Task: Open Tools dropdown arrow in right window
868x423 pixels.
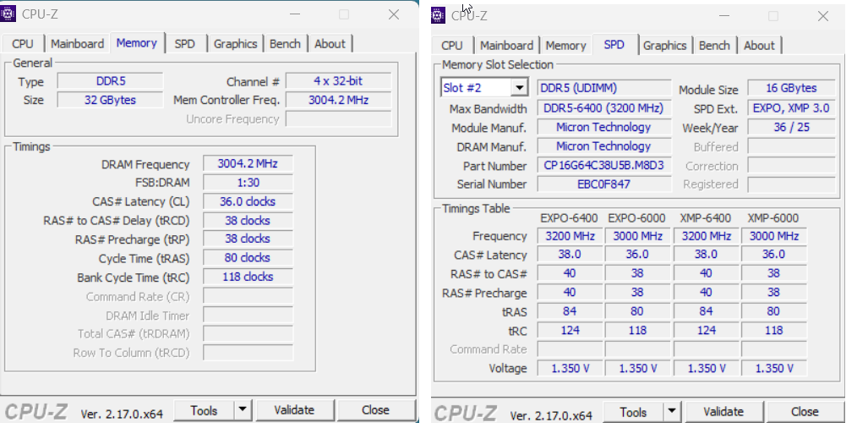Action: (671, 412)
